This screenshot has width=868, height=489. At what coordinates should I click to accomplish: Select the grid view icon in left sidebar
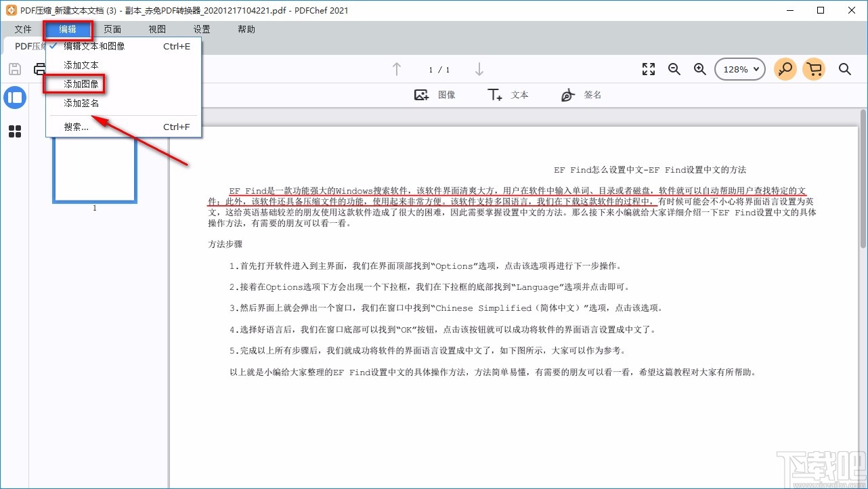(15, 131)
